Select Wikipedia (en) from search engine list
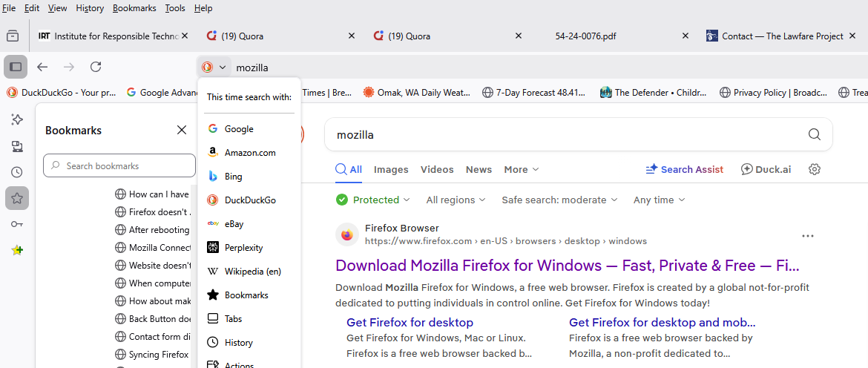The width and height of the screenshot is (868, 368). point(252,272)
